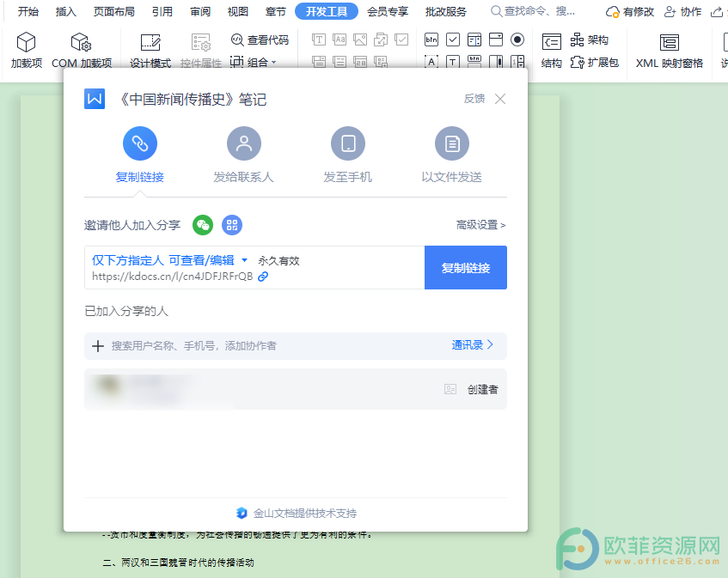Open the XML 映射窗格 pane
The width and height of the screenshot is (728, 578).
[669, 50]
